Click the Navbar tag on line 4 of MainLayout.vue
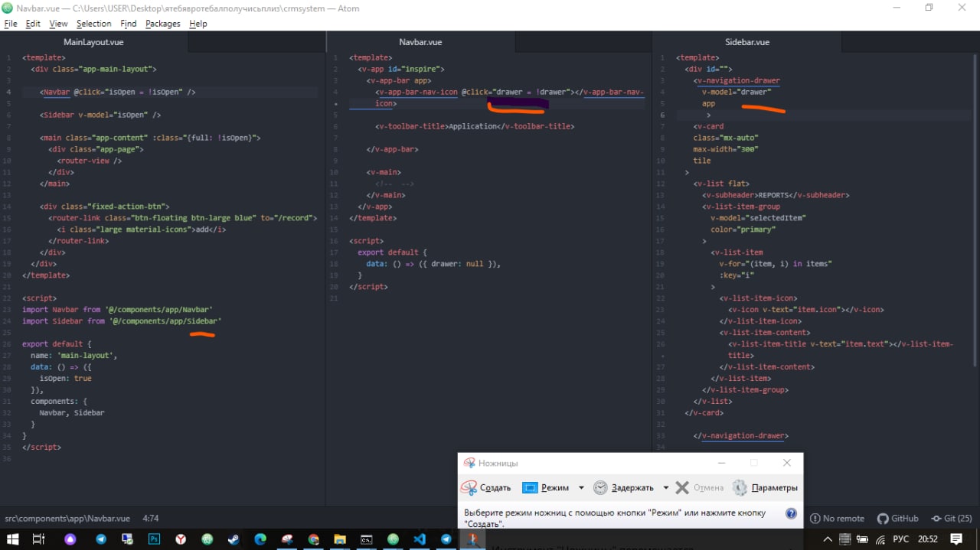The width and height of the screenshot is (980, 550). pyautogui.click(x=56, y=92)
